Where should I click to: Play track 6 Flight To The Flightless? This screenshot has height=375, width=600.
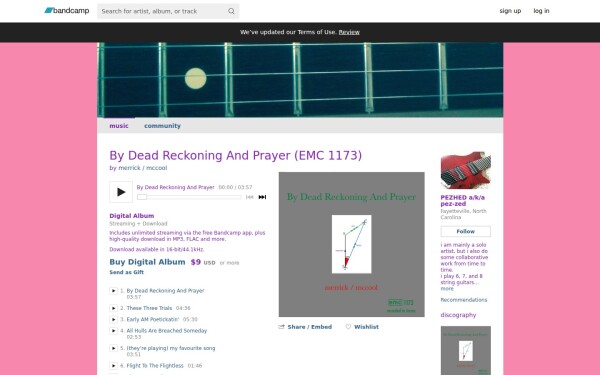pos(113,366)
